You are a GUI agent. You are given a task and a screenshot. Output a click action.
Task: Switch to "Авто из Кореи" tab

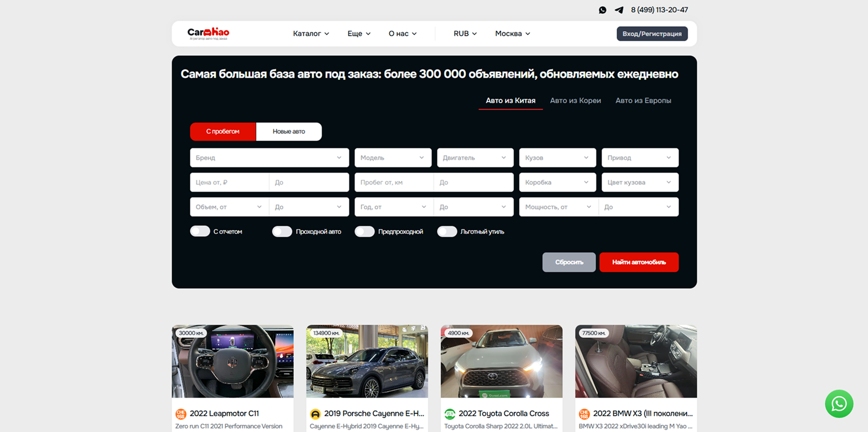[x=575, y=101]
